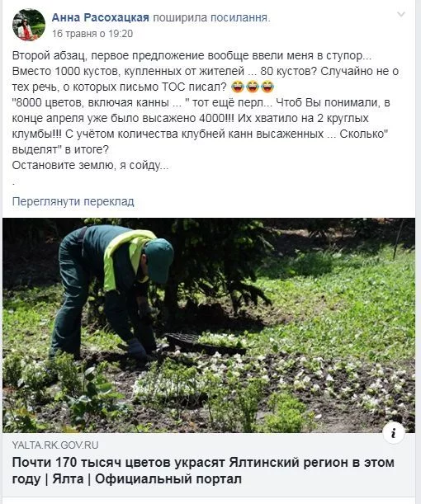This screenshot has width=421, height=504.
Task: Open Анна Расохацкая's profile picture
Action: 29,25
